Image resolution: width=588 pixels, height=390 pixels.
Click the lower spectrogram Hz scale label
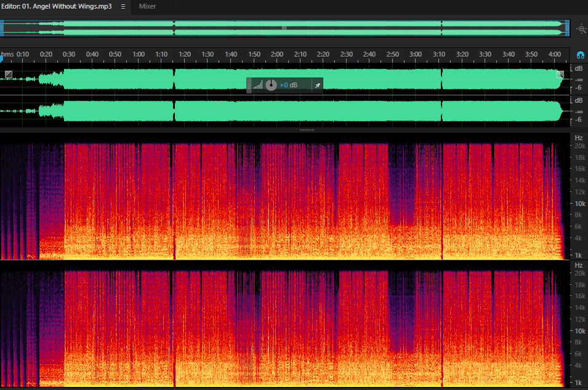click(579, 265)
